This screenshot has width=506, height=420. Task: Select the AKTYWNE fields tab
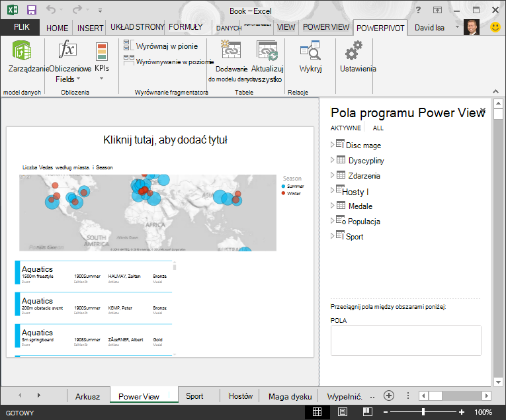[346, 128]
